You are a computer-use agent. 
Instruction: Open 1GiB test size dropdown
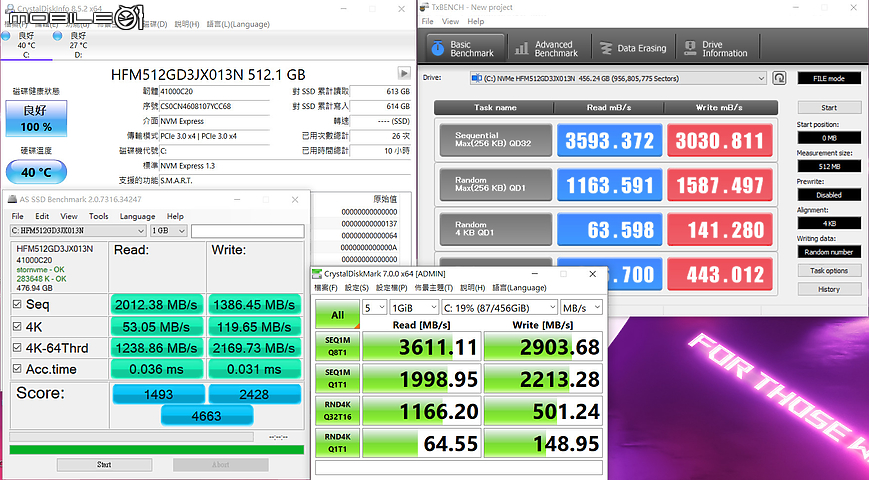point(414,308)
